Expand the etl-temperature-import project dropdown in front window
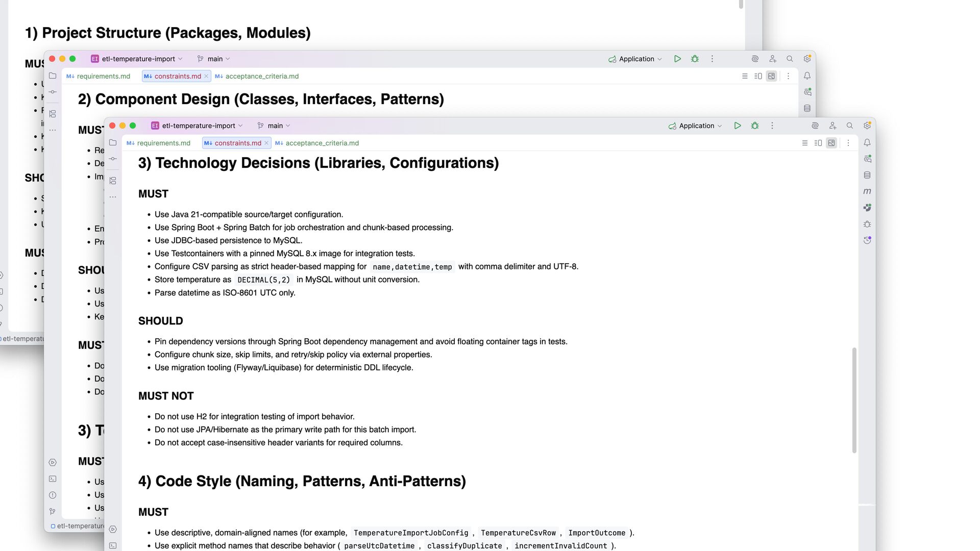This screenshot has height=551, width=980. [x=198, y=126]
